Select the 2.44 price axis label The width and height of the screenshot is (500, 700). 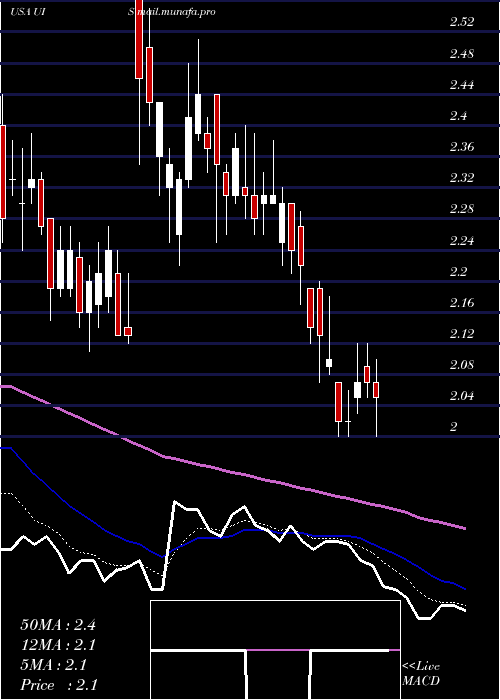462,84
